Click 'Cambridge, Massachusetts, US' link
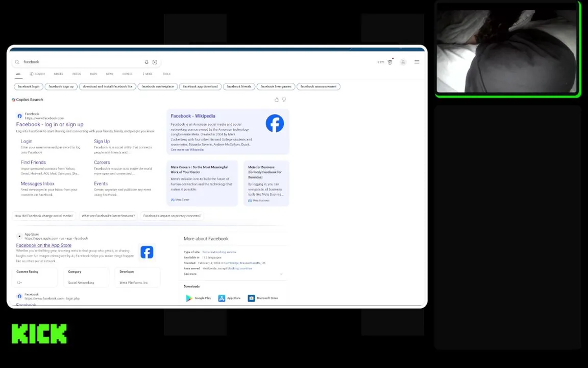Image resolution: width=588 pixels, height=368 pixels. click(244, 263)
